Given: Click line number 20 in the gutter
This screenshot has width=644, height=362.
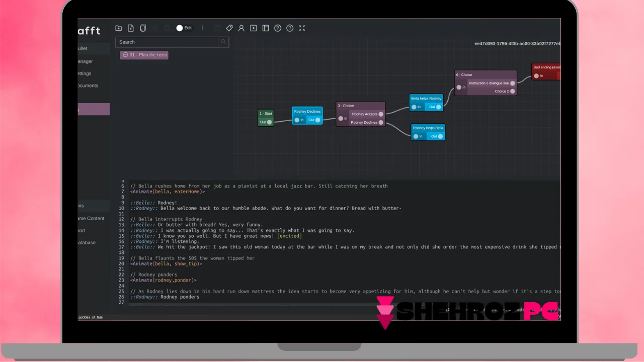Looking at the screenshot, I should click(121, 263).
